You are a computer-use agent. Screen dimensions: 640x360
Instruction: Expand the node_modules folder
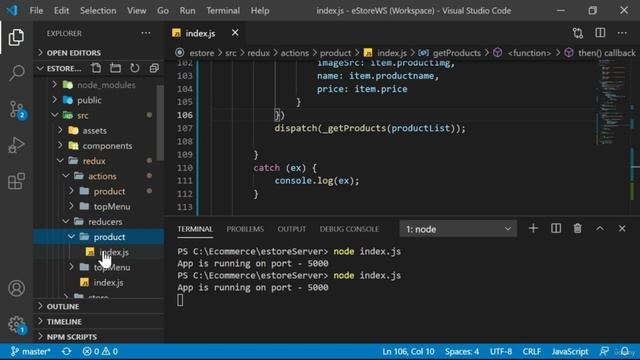[106, 85]
